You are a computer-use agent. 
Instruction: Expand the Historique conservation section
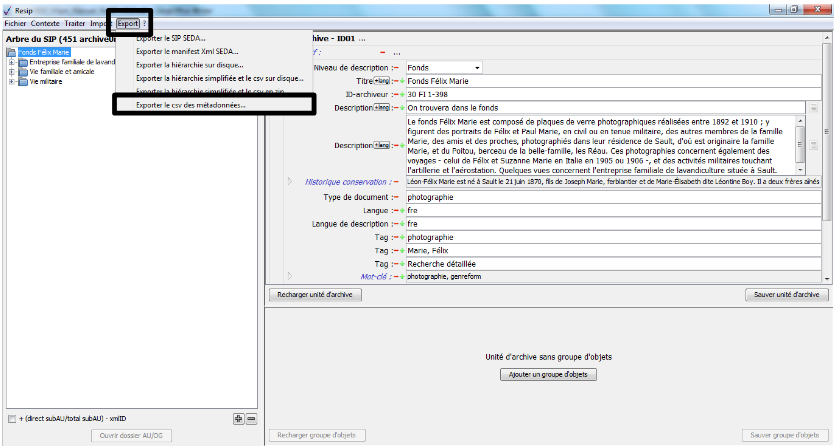click(289, 182)
